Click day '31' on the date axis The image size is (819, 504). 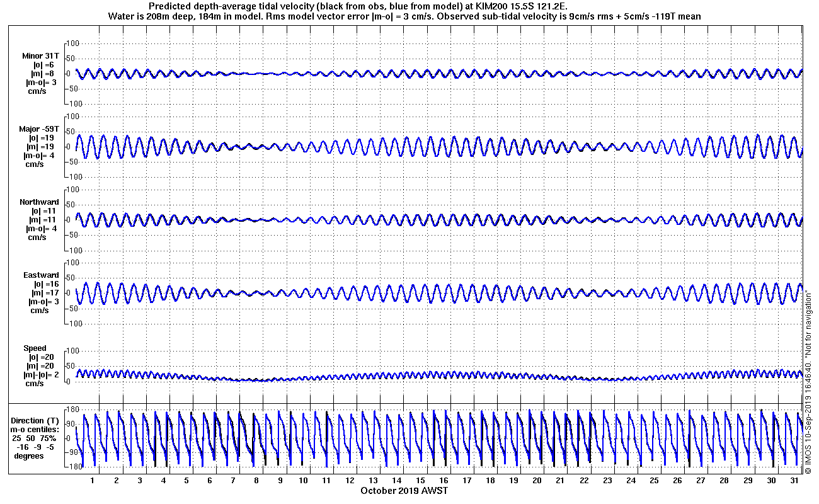(x=794, y=480)
